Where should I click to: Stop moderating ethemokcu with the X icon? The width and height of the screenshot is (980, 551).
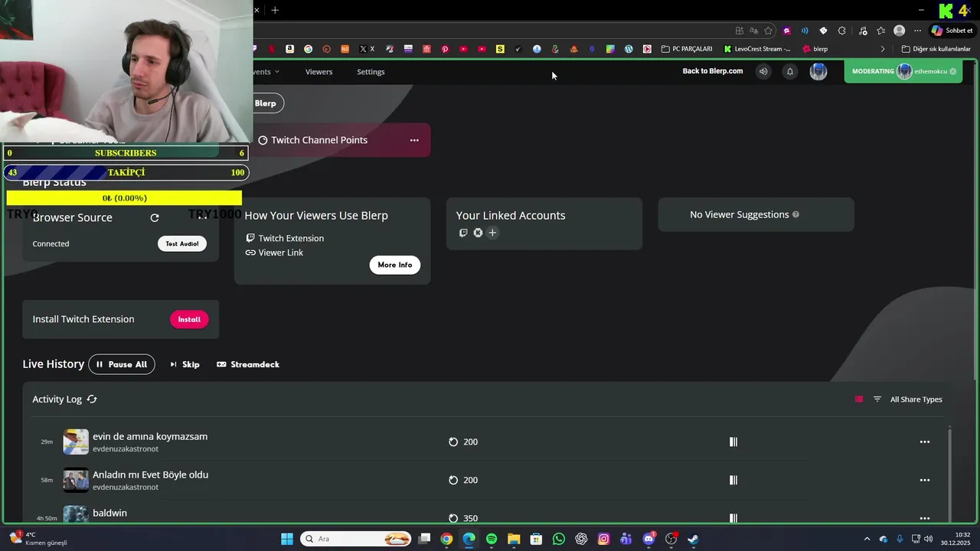[953, 71]
